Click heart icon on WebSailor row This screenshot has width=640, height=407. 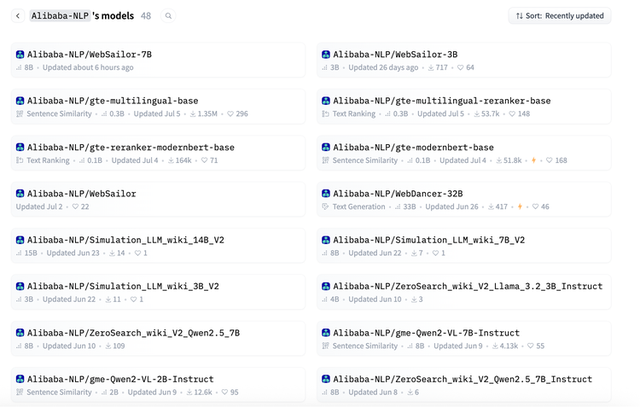click(76, 207)
